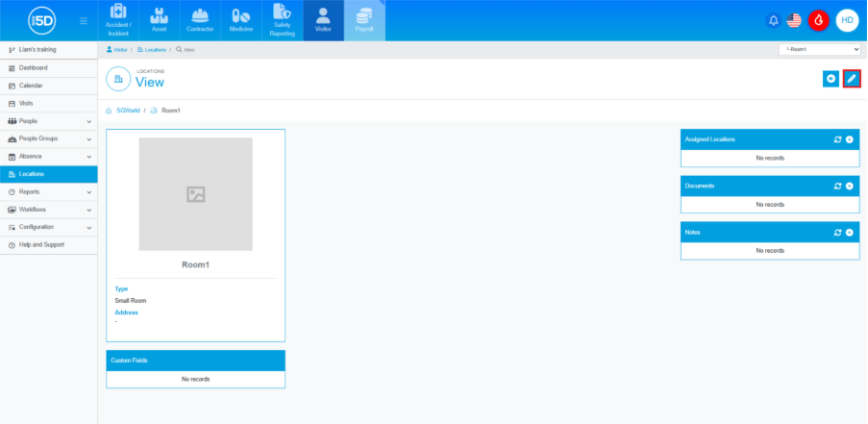The height and width of the screenshot is (424, 868).
Task: Click the pencil edit location icon
Action: coord(851,79)
